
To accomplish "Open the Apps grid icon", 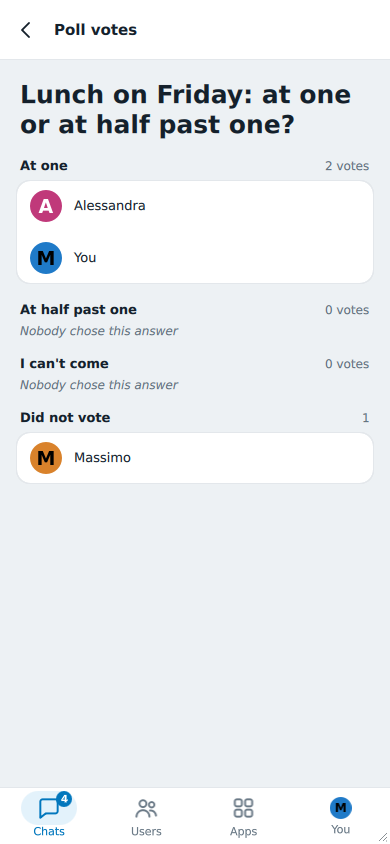I will point(243,808).
